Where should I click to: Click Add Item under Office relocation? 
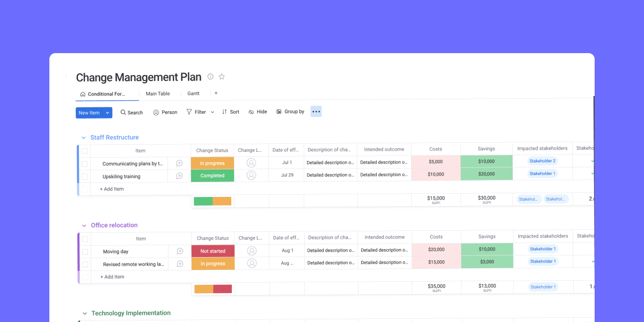(112, 276)
